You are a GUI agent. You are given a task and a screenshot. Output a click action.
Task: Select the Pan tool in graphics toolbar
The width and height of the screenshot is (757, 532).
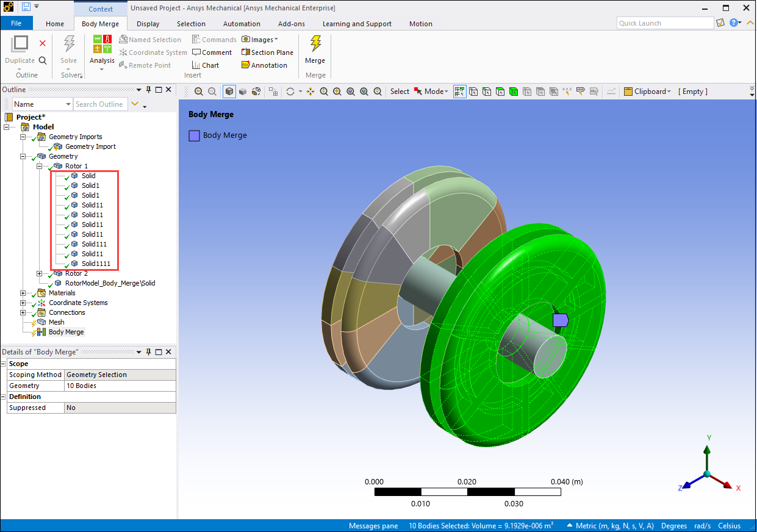pos(310,92)
